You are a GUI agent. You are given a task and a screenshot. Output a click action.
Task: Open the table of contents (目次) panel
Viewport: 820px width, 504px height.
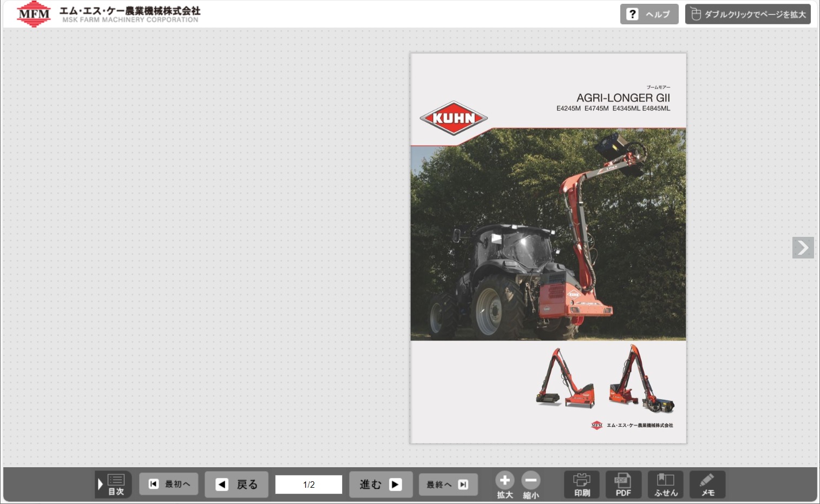click(113, 485)
